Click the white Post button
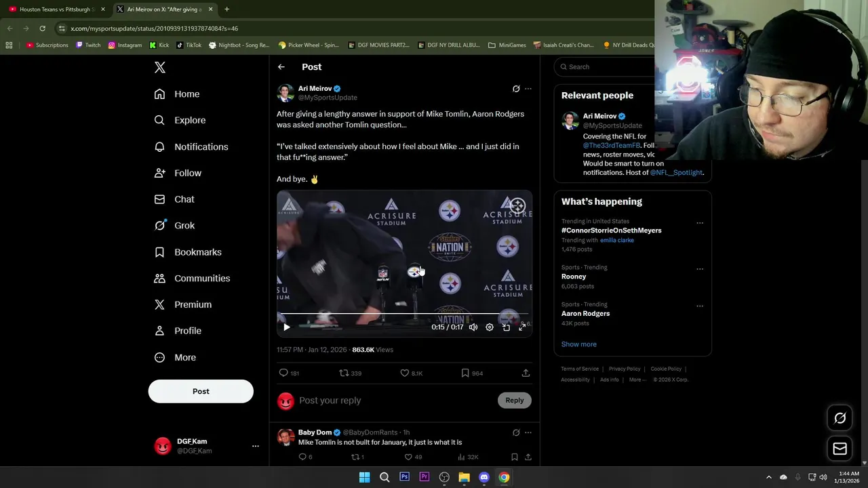 coord(201,391)
